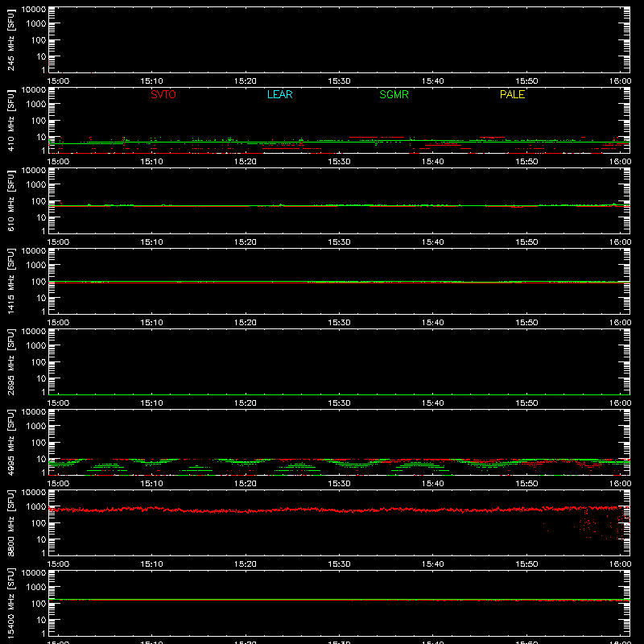The width and height of the screenshot is (644, 644).
Task: Click 15:30 tick label below 610 MHz panel
Action: click(x=339, y=242)
